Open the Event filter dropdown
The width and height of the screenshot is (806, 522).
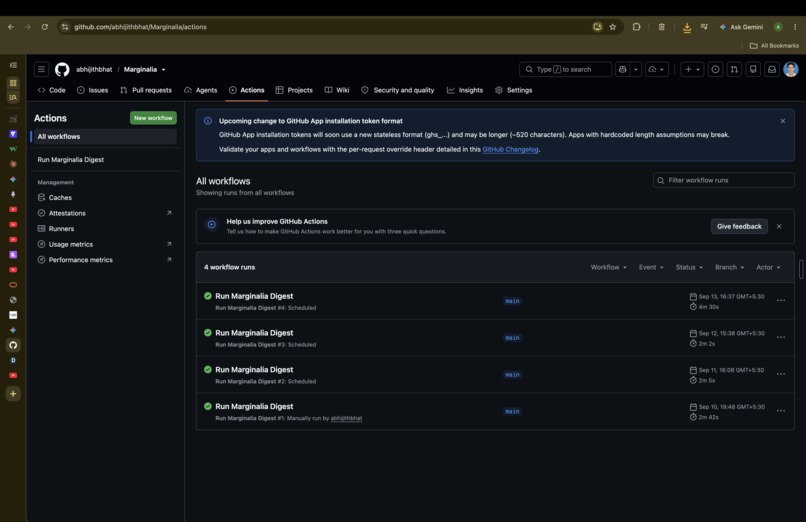pyautogui.click(x=651, y=267)
